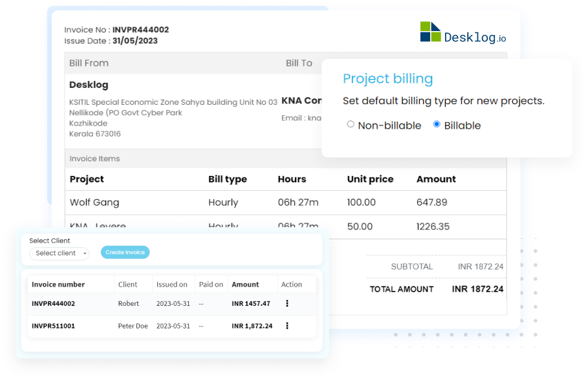Click the issue date 31/05/2023
The image size is (588, 379).
(135, 41)
